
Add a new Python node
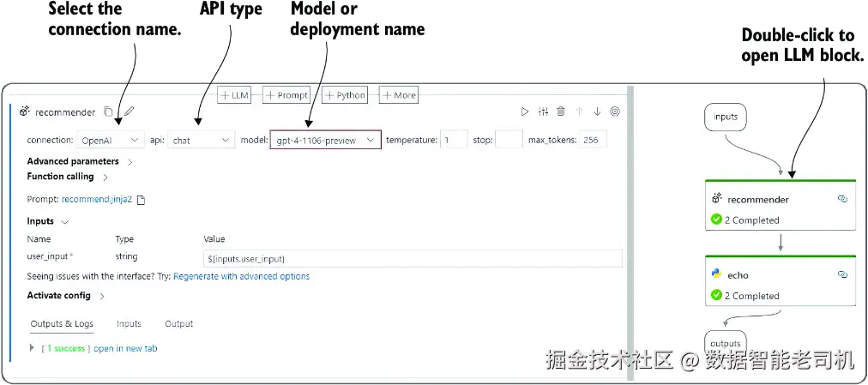[x=346, y=95]
